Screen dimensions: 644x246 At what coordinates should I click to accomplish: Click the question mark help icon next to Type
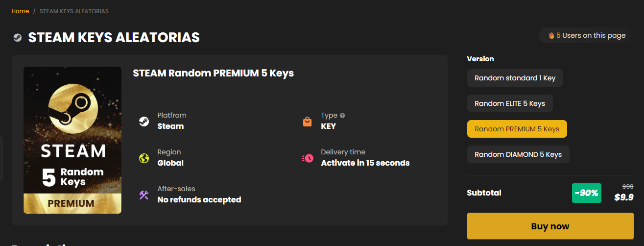342,116
